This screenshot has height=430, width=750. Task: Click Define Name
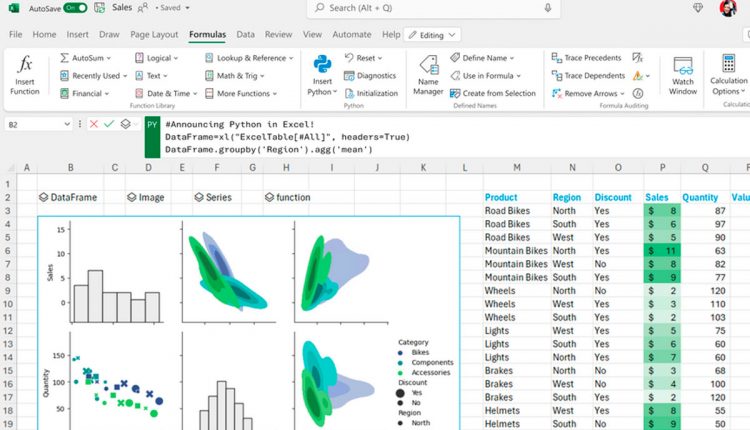(482, 58)
